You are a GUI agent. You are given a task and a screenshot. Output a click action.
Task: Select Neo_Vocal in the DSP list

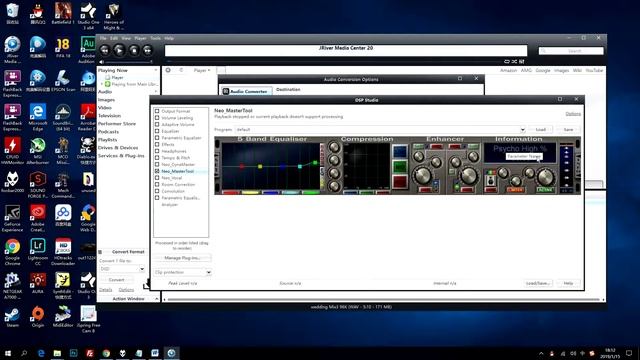[x=171, y=178]
